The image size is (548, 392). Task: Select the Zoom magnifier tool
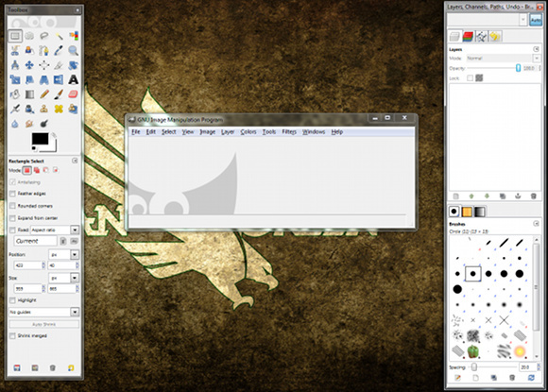tap(73, 50)
